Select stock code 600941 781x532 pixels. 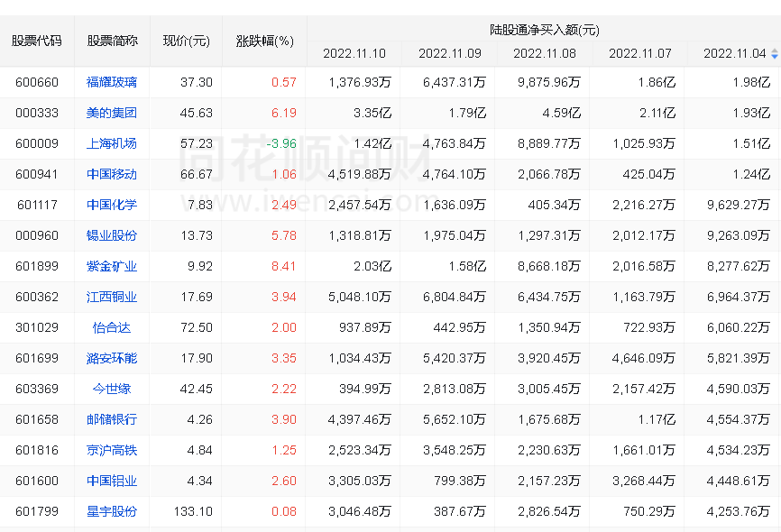point(37,174)
